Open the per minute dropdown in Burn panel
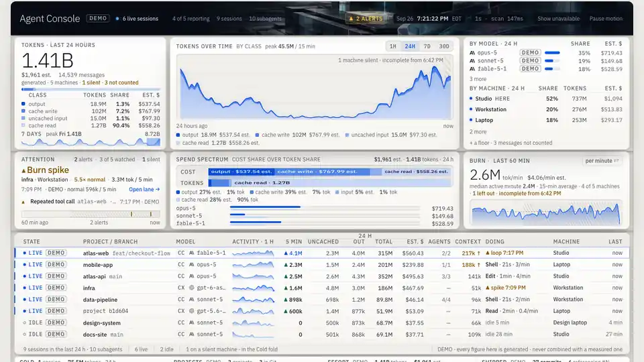Image resolution: width=644 pixels, height=362 pixels. point(602,161)
